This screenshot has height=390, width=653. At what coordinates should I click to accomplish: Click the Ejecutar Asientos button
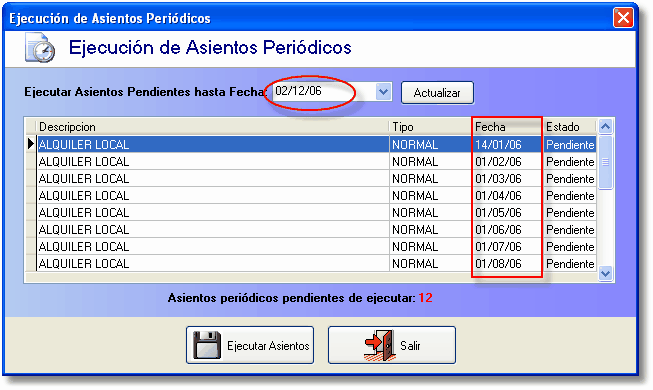click(x=250, y=345)
